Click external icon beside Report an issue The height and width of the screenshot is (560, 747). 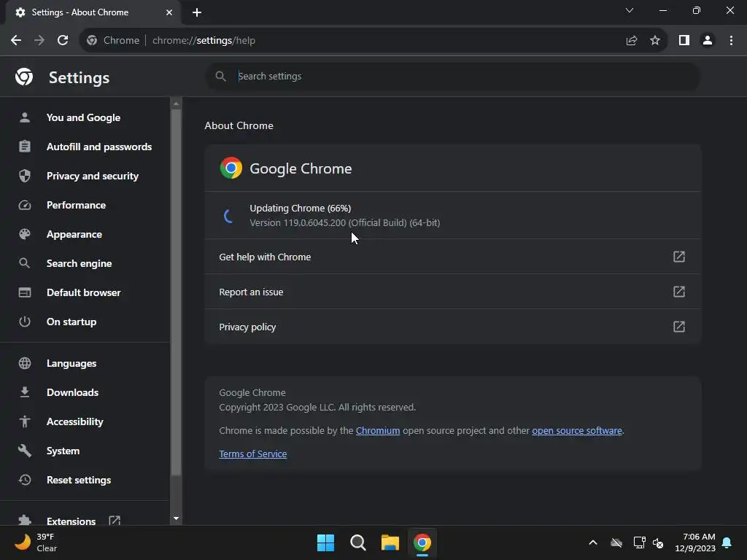(679, 292)
